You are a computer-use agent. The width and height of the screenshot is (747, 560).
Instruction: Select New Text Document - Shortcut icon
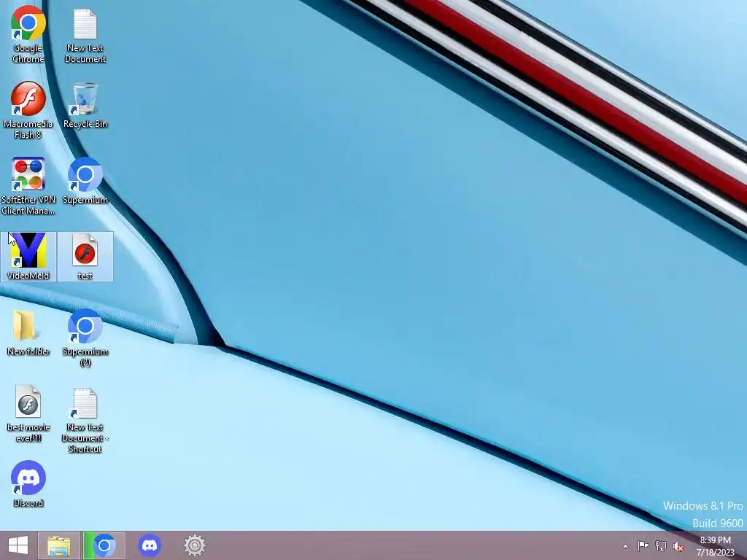point(85,419)
